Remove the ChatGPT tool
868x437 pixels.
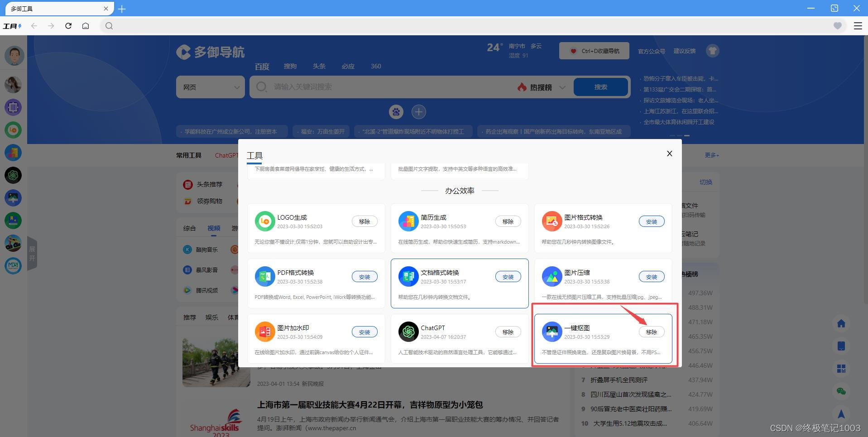[x=508, y=332]
